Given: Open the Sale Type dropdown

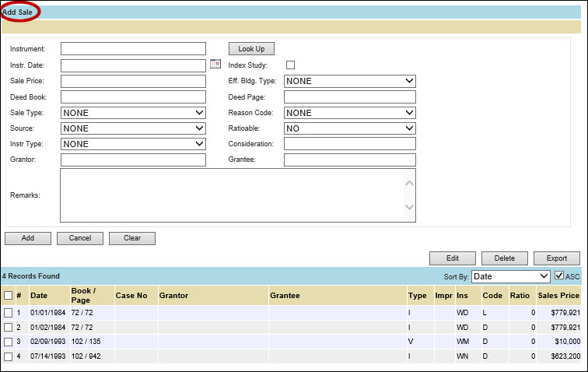Looking at the screenshot, I should [133, 113].
